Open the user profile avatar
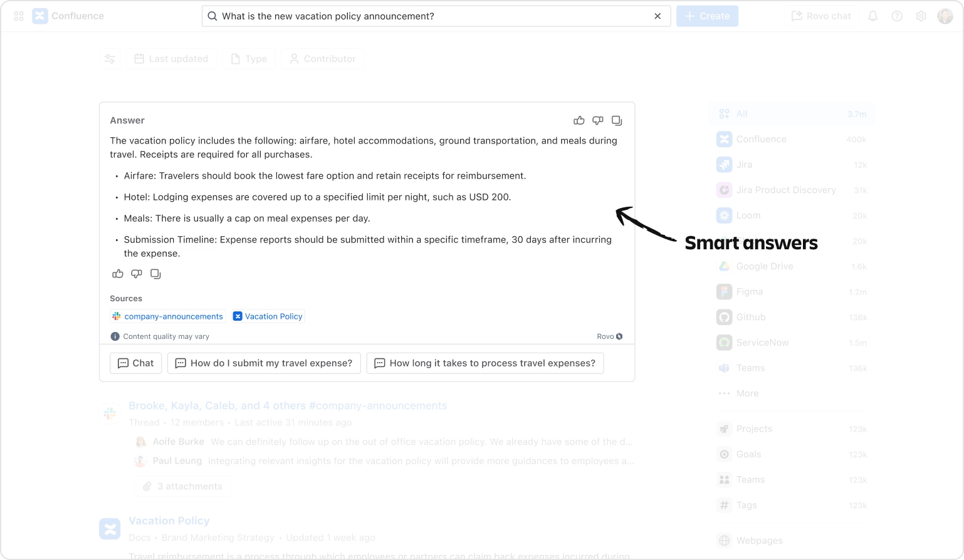The width and height of the screenshot is (964, 560). [945, 16]
